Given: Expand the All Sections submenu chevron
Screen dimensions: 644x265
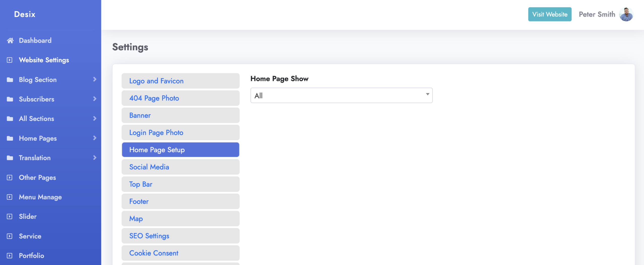Looking at the screenshot, I should tap(95, 118).
